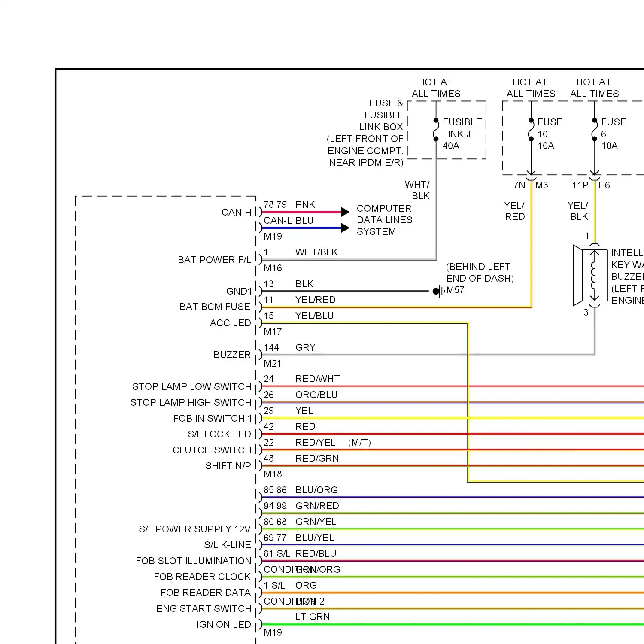Select the PNK wire color label
The width and height of the screenshot is (644, 644).
pos(305,204)
